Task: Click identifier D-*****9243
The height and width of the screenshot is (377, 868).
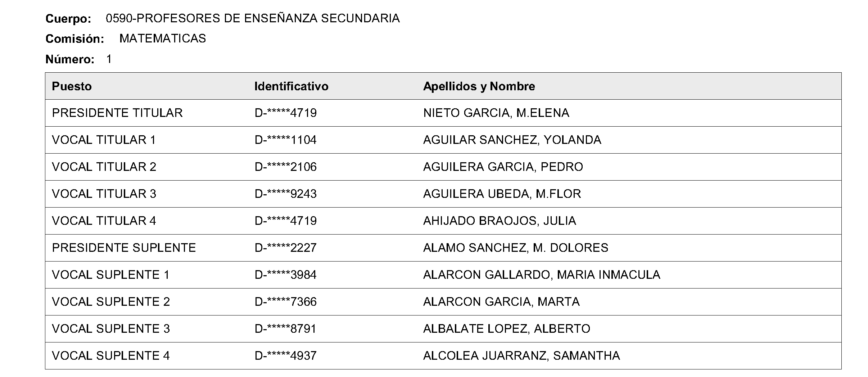Action: pos(285,194)
